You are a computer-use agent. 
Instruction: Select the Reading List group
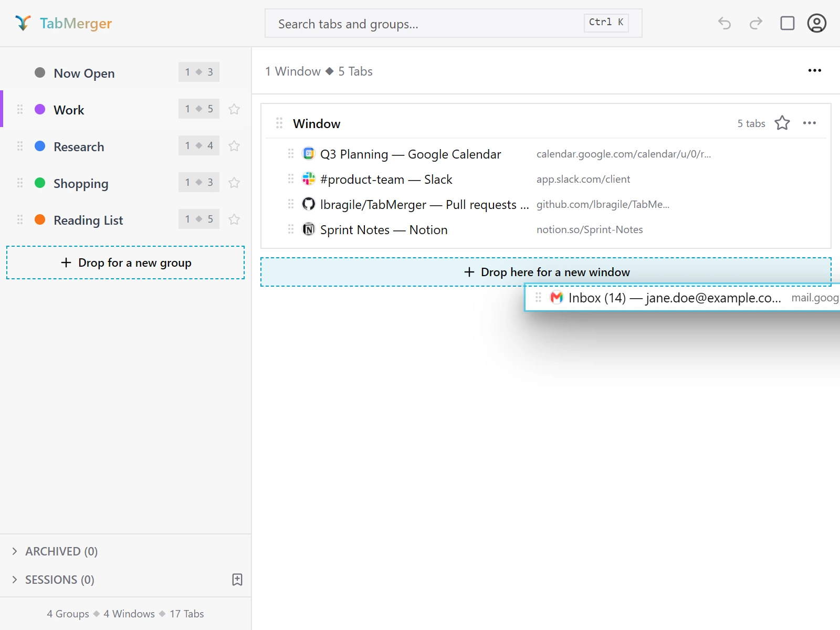point(126,219)
